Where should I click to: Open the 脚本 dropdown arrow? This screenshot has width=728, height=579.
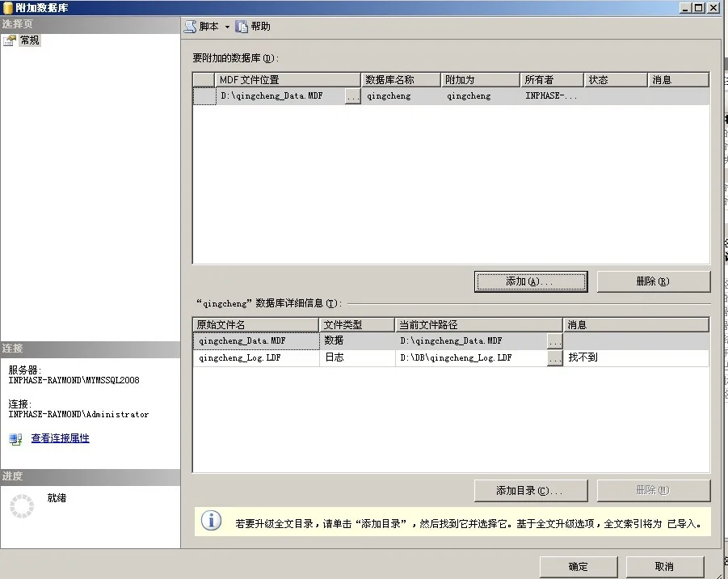227,27
